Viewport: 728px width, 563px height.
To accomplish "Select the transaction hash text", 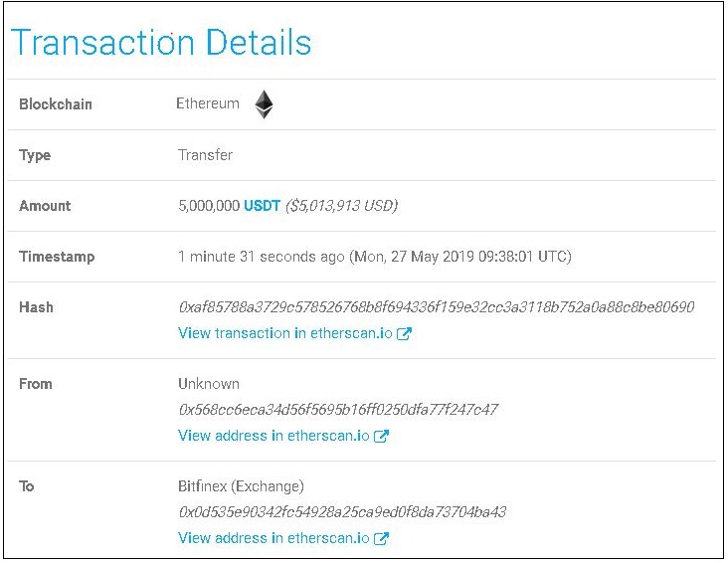I will 437,307.
